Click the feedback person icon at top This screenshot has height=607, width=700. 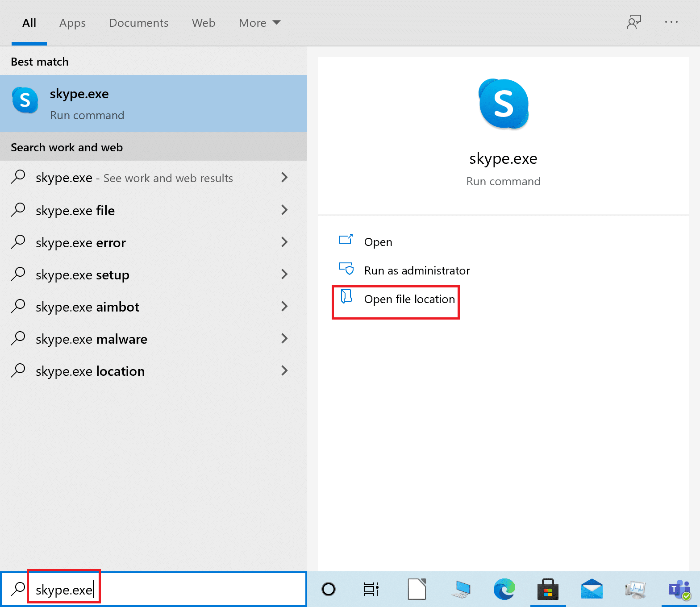click(x=633, y=22)
